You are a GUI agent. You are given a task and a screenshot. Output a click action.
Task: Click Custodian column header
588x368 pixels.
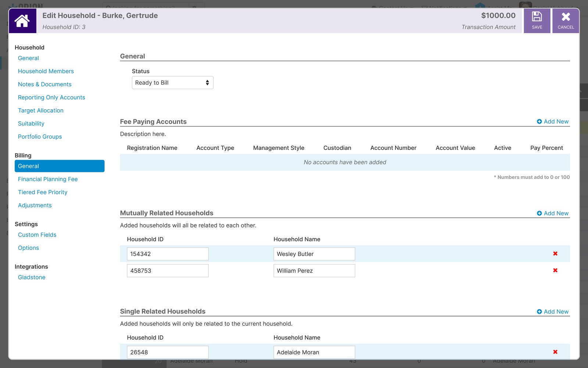[x=337, y=148]
